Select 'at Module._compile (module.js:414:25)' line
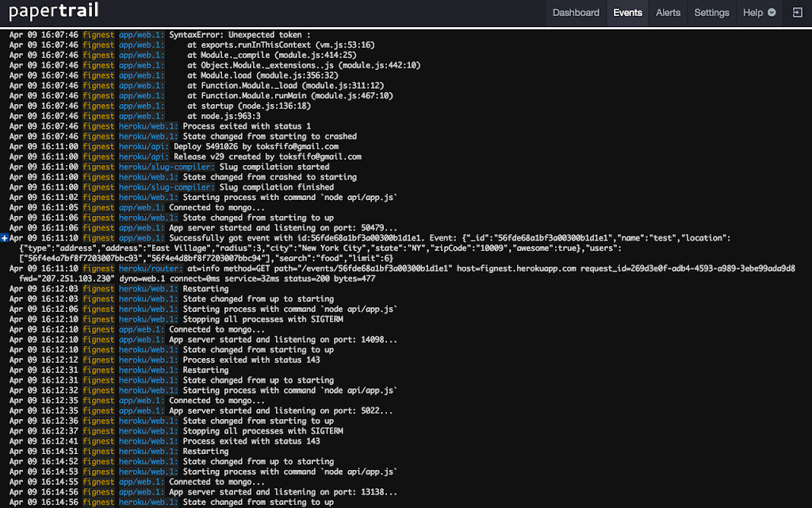 pos(272,55)
